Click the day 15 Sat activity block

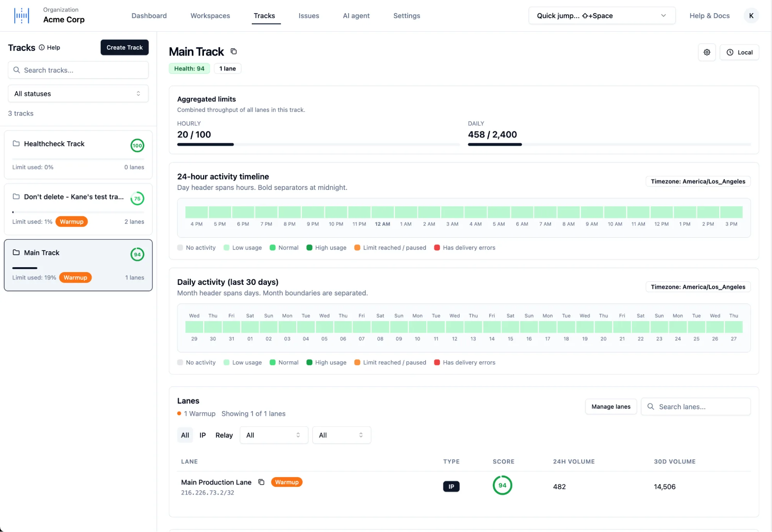pyautogui.click(x=510, y=327)
